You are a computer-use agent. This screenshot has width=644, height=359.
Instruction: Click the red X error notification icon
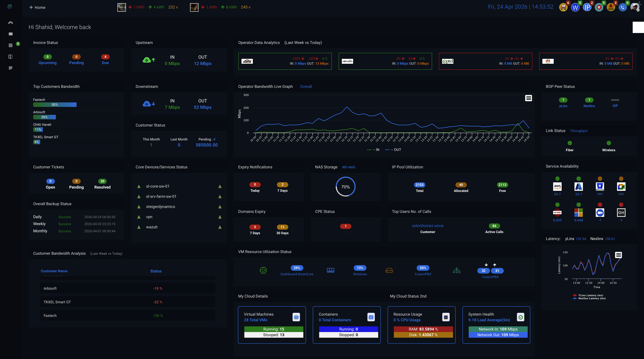(599, 8)
